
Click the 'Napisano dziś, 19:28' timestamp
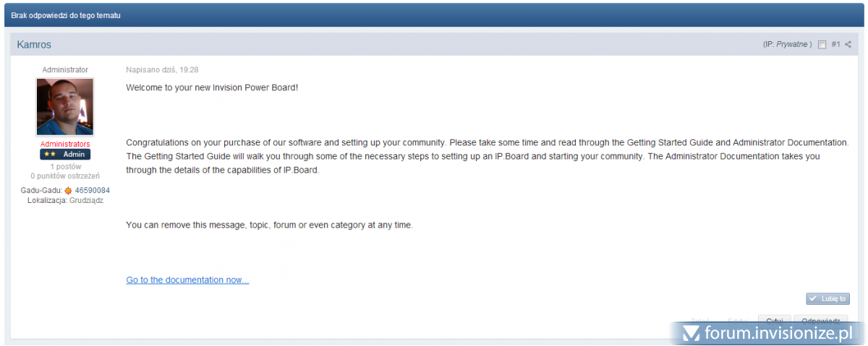pyautogui.click(x=162, y=70)
